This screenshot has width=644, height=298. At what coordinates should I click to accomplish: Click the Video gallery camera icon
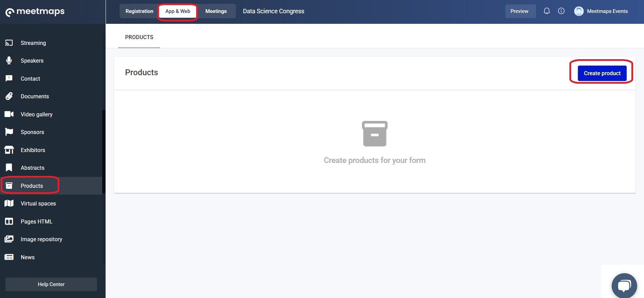9,114
